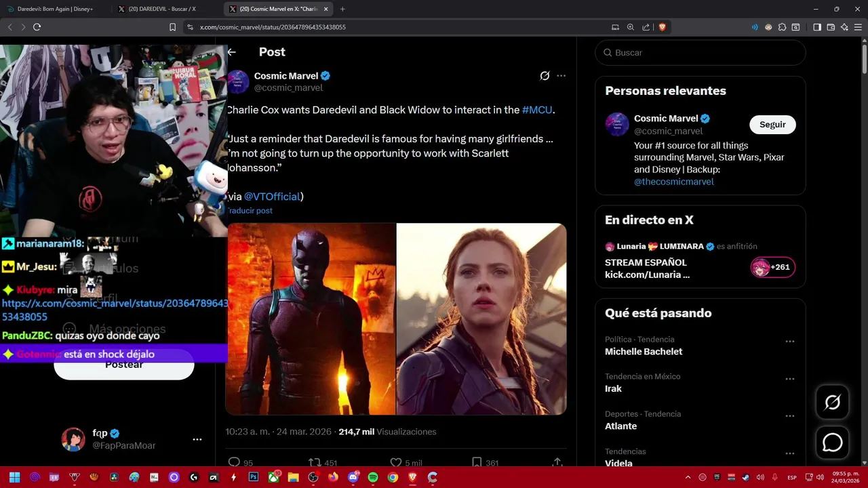
Task: Click the Buscar search field
Action: coord(701,52)
